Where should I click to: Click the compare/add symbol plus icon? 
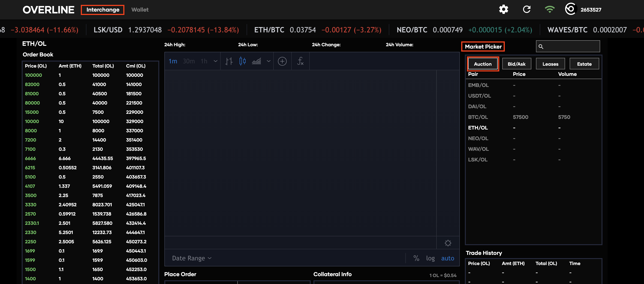(x=282, y=61)
